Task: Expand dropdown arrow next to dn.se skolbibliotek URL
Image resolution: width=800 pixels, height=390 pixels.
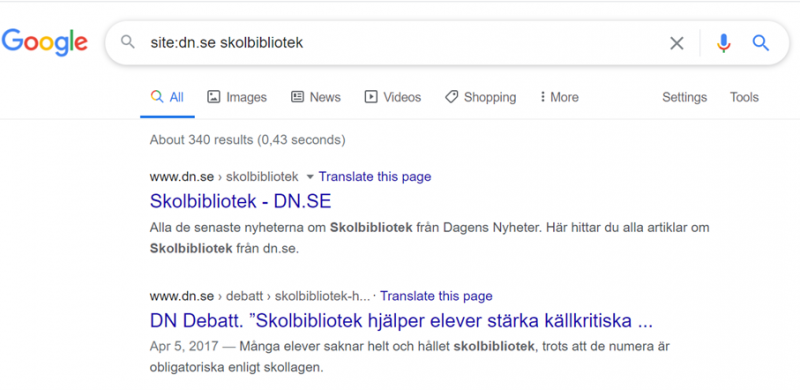Action: click(309, 177)
